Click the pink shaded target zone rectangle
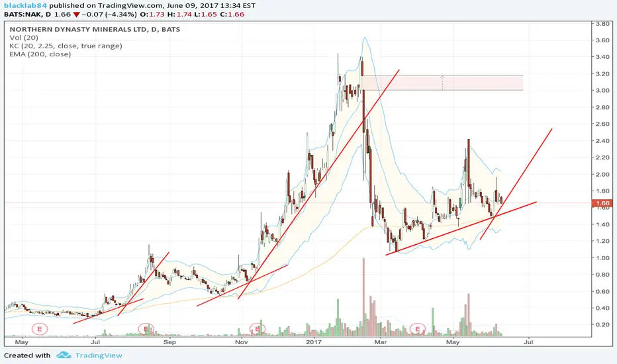 point(442,83)
